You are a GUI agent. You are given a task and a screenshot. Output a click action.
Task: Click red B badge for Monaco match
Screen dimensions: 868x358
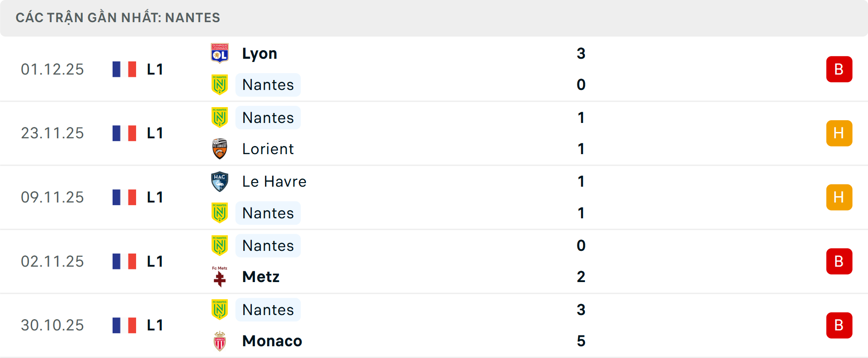[839, 325]
